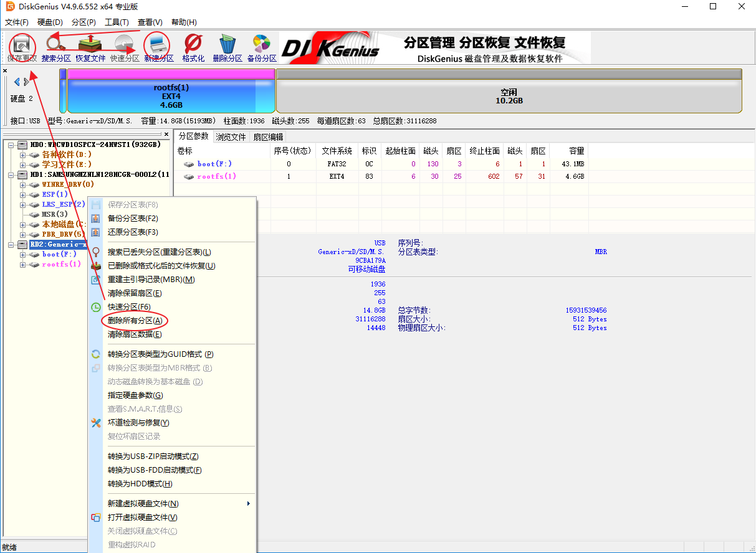Select the RD2:Generic disk in the tree
756x553 pixels.
pyautogui.click(x=59, y=245)
